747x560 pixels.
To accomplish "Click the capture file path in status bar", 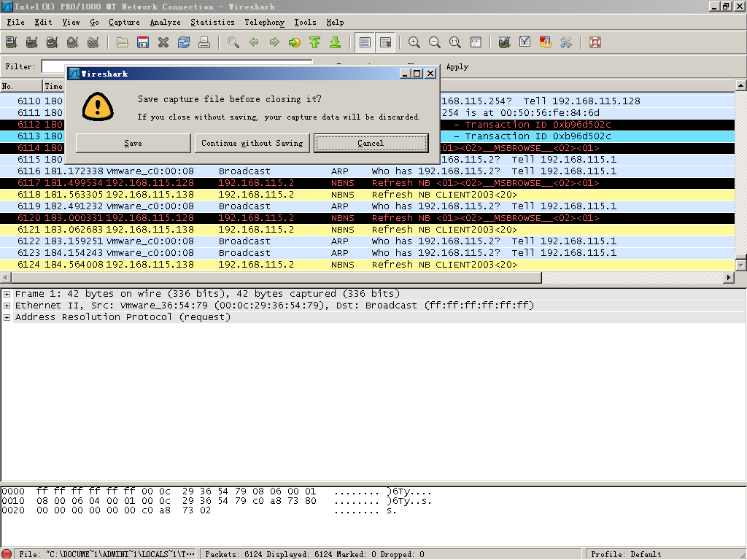I will coord(107,554).
